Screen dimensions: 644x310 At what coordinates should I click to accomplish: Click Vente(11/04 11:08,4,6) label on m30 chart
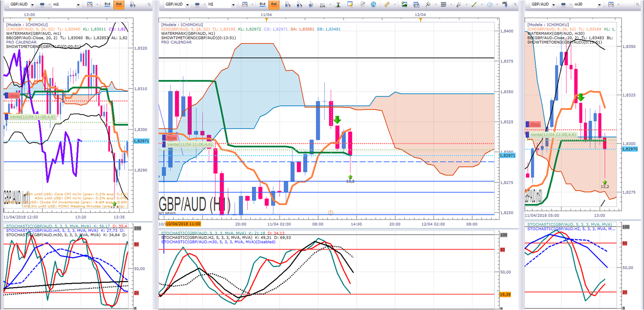coord(553,135)
